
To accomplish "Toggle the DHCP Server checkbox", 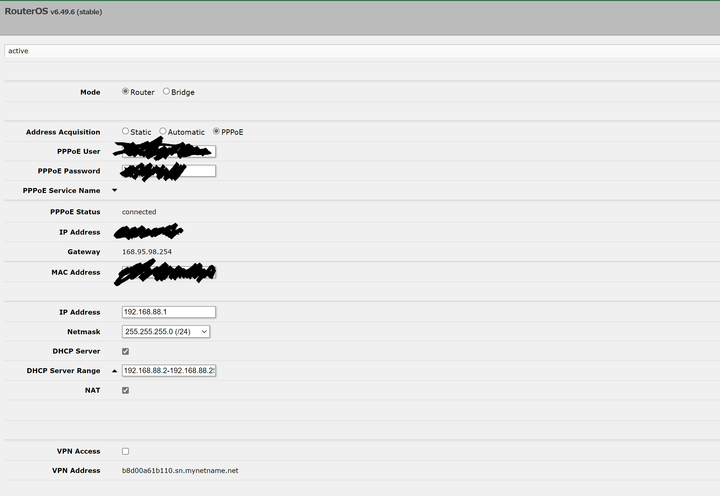I will click(x=125, y=351).
